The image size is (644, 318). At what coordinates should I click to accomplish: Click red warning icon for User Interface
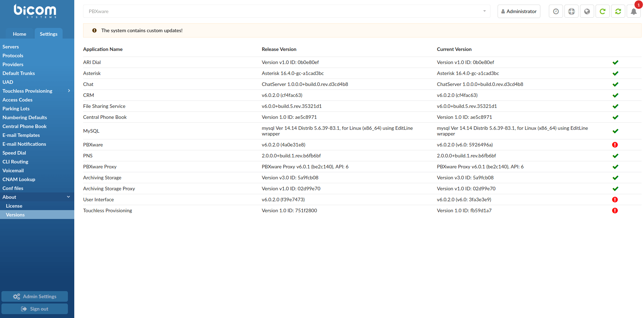click(615, 200)
